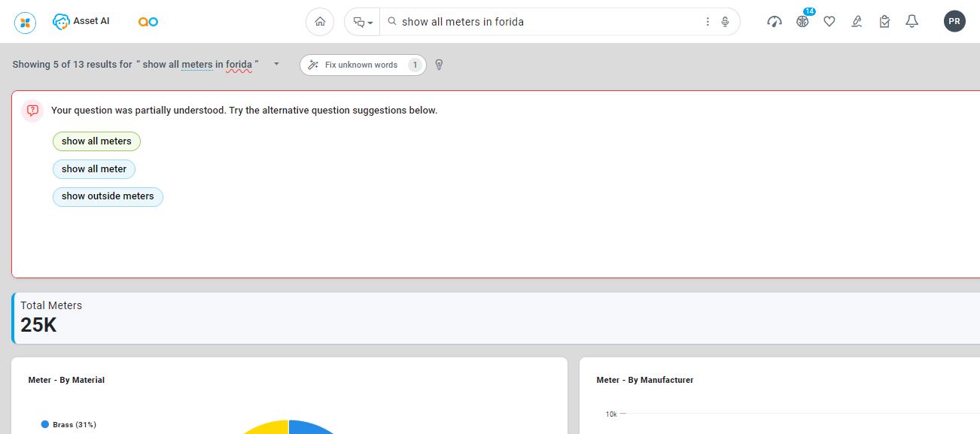980x434 pixels.
Task: Click the lightbulb hints icon
Action: point(440,65)
